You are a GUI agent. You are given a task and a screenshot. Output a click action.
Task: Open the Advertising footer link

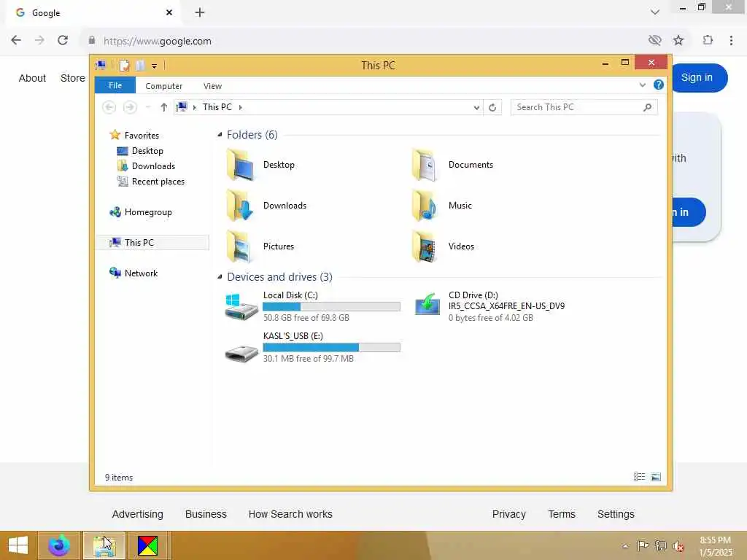pos(138,514)
